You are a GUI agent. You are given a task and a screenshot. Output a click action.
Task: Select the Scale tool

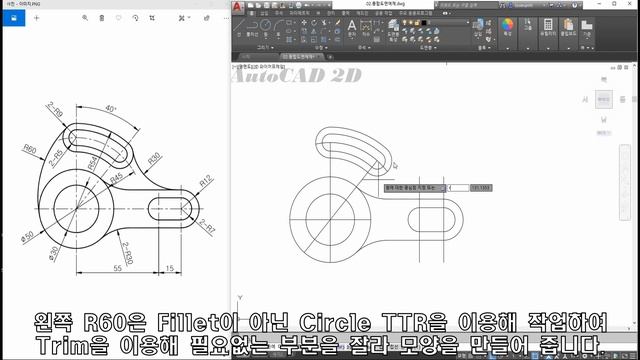(314, 40)
